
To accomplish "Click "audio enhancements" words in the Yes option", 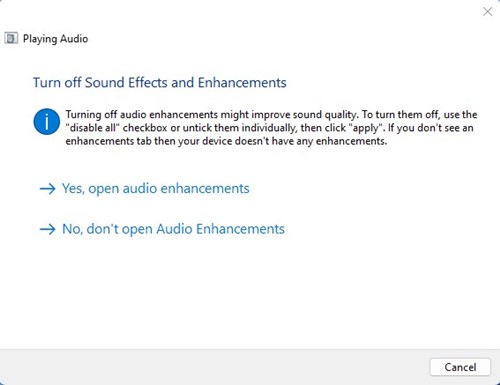I will tap(186, 189).
